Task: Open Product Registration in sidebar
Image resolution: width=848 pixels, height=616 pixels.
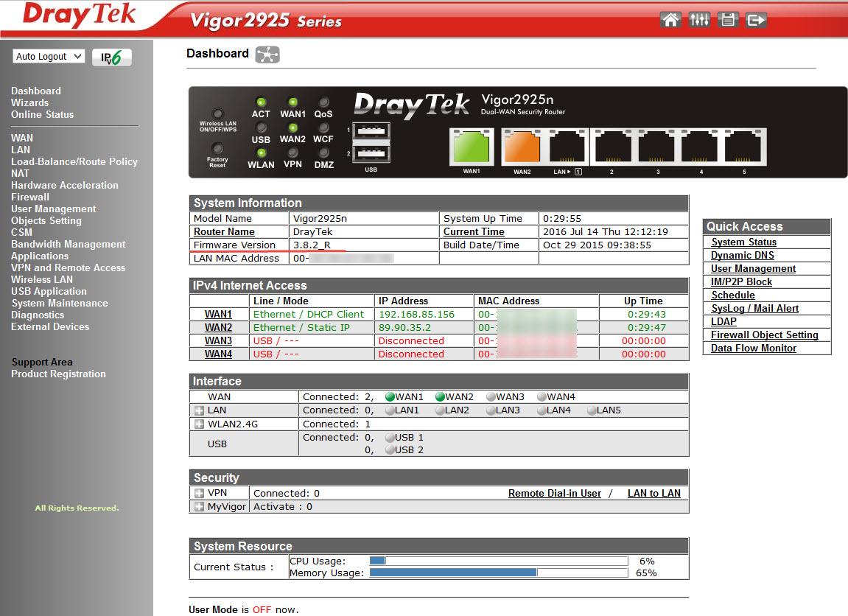Action: tap(58, 374)
